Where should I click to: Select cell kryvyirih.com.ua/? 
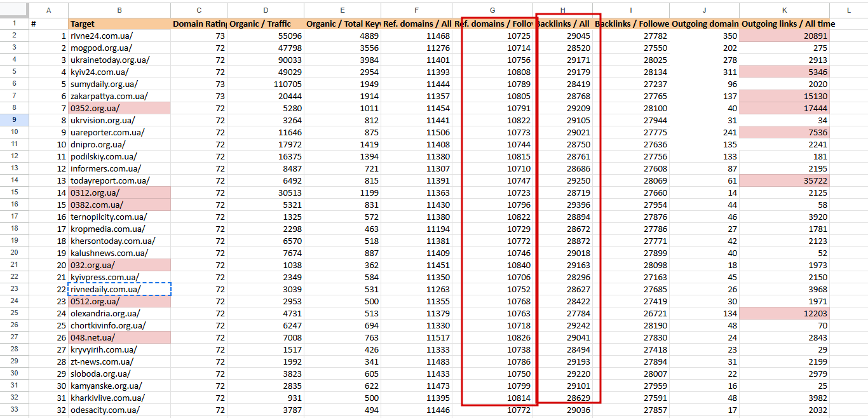(119, 349)
